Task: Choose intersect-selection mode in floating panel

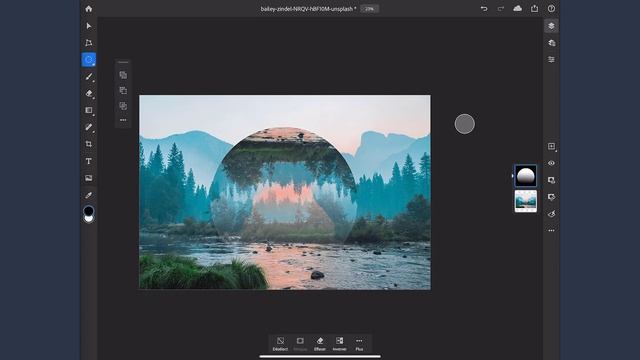Action: click(x=123, y=106)
